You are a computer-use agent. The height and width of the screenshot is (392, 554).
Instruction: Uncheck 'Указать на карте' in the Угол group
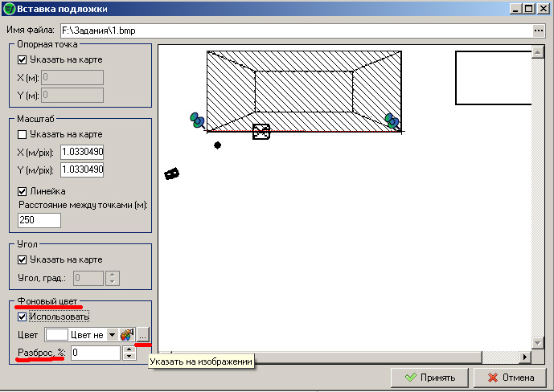tap(23, 259)
